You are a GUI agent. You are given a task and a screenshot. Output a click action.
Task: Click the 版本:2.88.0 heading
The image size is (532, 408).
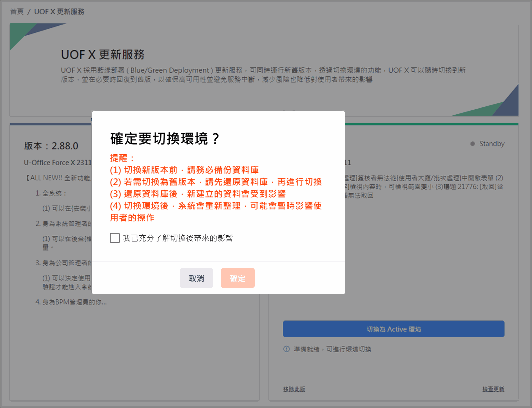point(51,146)
